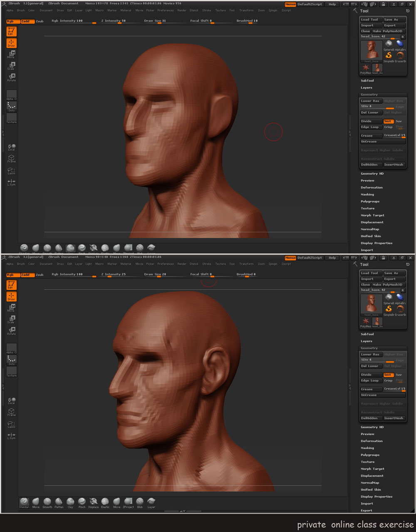Expand Morph Target in the lower window
Screen dimensions: 416x532
coord(372,469)
